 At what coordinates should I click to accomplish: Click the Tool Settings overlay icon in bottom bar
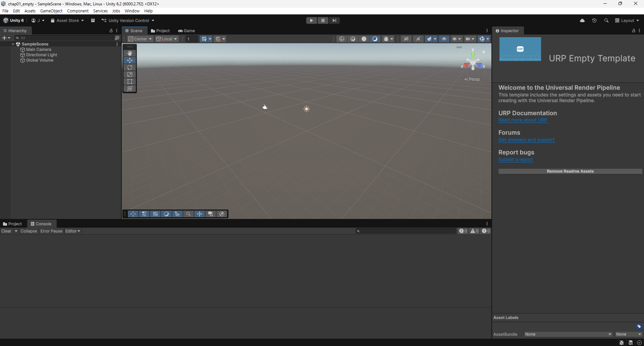click(x=144, y=214)
